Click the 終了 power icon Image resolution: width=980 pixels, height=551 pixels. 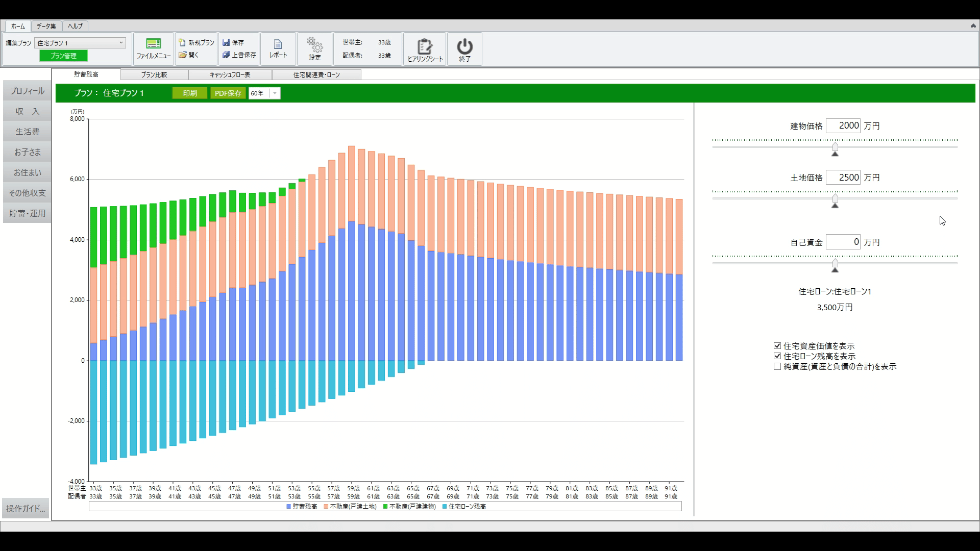tap(464, 46)
